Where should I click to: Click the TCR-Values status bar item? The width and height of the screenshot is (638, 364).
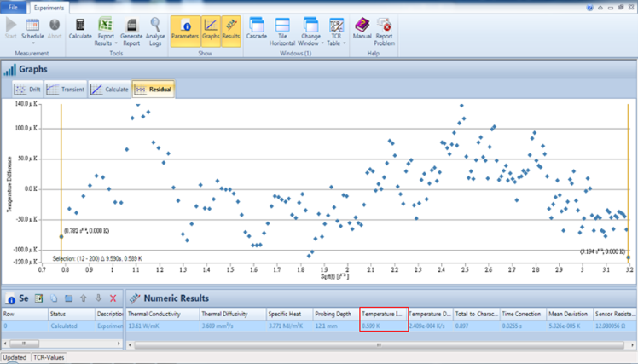tap(49, 357)
